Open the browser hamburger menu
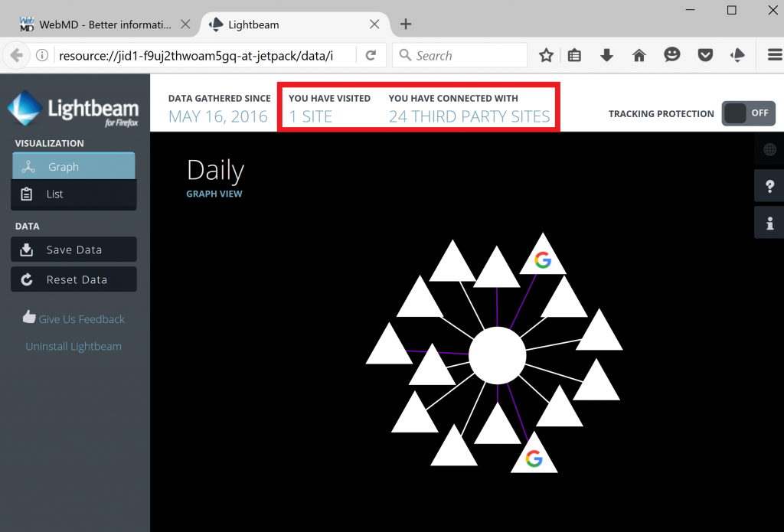784x532 pixels. [775, 55]
